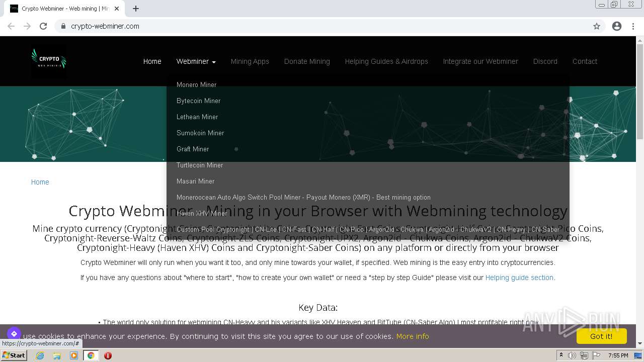This screenshot has width=644, height=362.
Task: Go to Home in navigation bar
Action: [152, 61]
